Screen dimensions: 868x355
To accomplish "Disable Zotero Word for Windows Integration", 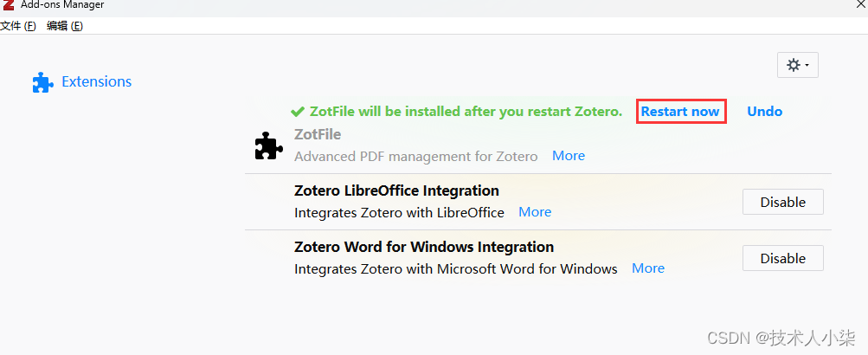I will click(782, 258).
